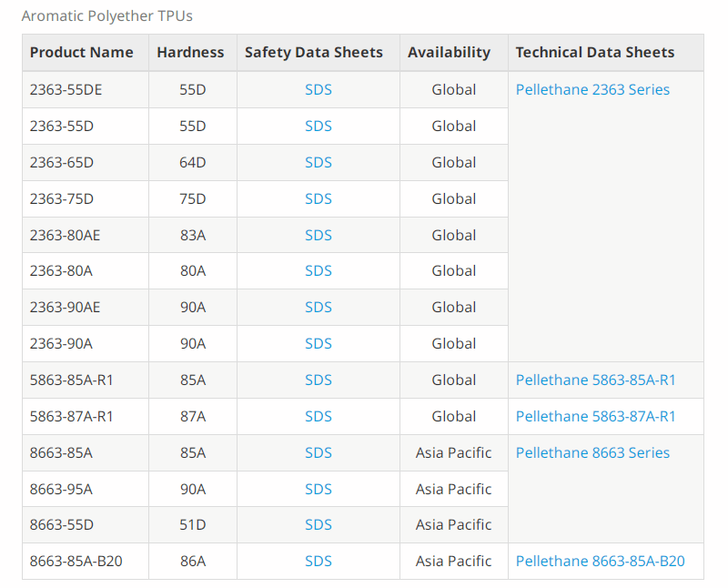Open Pellethane 5863-85A-R1 technical data sheet
This screenshot has width=728, height=588.
tap(596, 380)
